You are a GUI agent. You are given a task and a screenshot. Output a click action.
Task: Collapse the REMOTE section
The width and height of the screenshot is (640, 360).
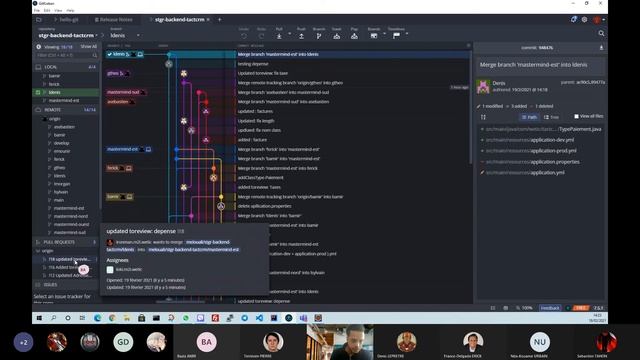point(66,110)
